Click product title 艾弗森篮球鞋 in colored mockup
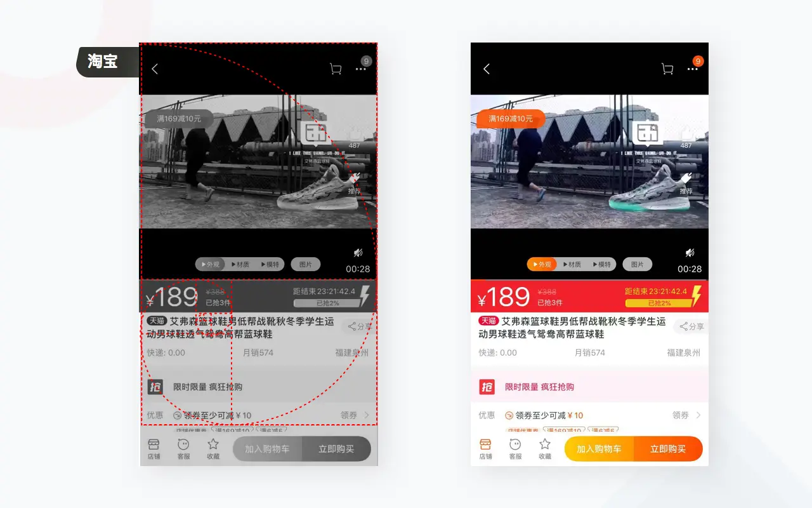 (x=572, y=328)
